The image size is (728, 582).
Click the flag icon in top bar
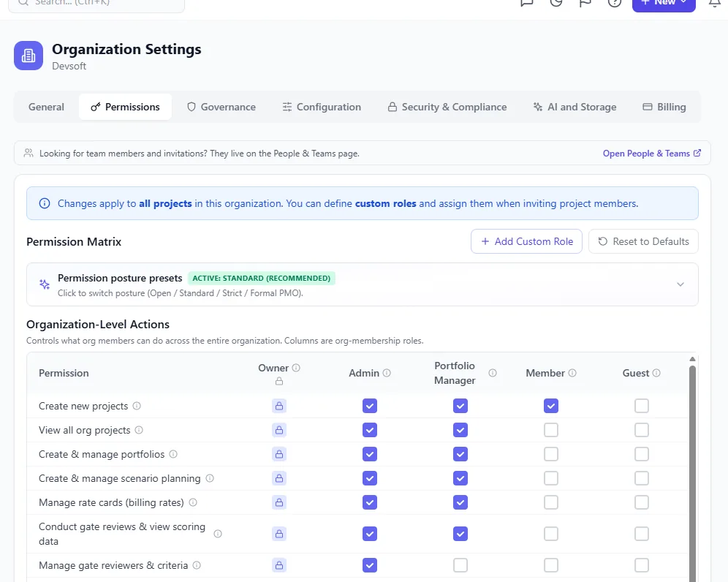click(x=585, y=3)
